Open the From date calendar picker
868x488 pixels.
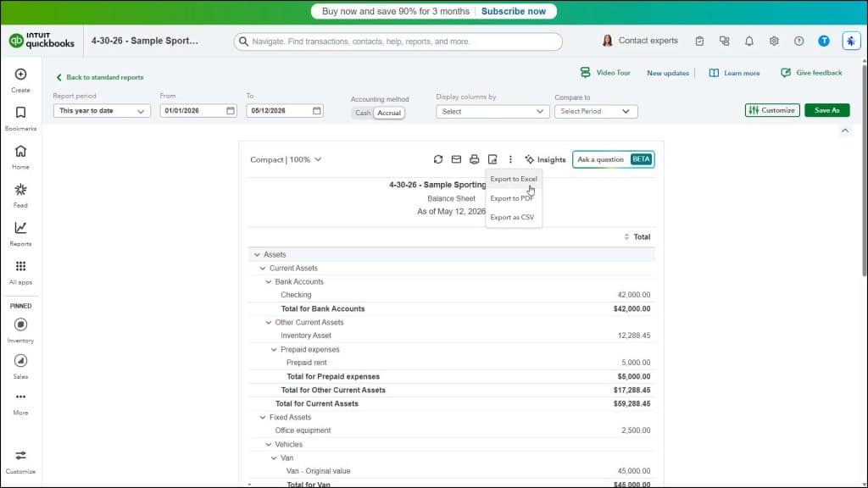pyautogui.click(x=231, y=111)
